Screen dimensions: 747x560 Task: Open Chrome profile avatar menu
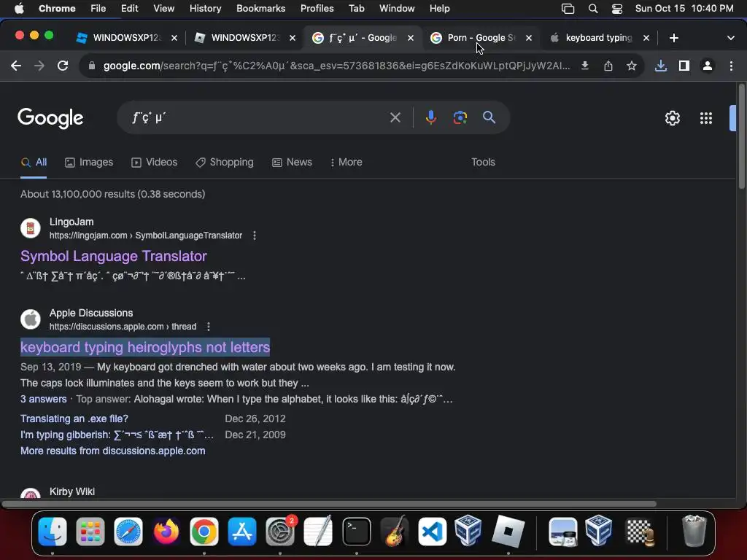708,66
